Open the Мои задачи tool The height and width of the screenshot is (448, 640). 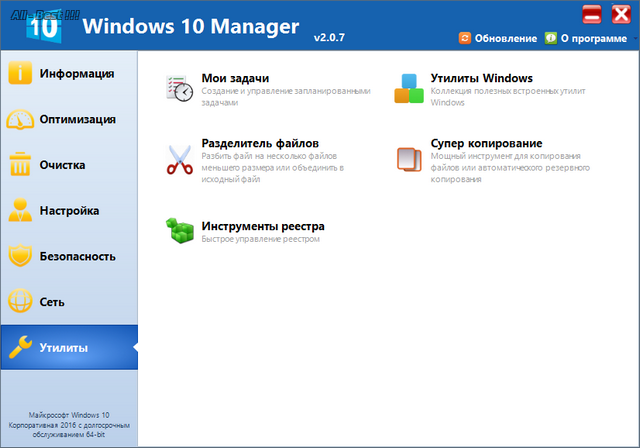click(235, 78)
